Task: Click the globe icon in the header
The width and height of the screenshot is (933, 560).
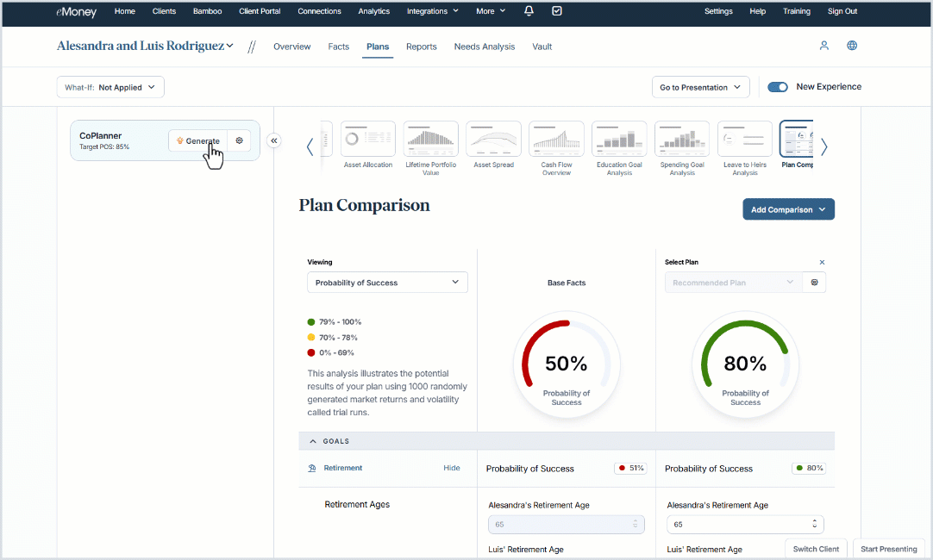Action: click(852, 46)
